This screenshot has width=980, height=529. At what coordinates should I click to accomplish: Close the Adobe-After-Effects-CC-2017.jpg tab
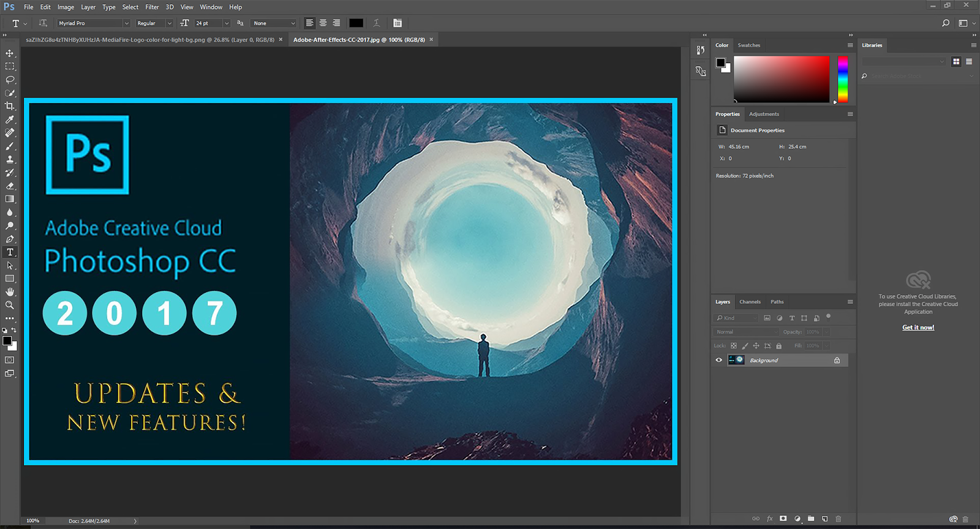(x=431, y=39)
